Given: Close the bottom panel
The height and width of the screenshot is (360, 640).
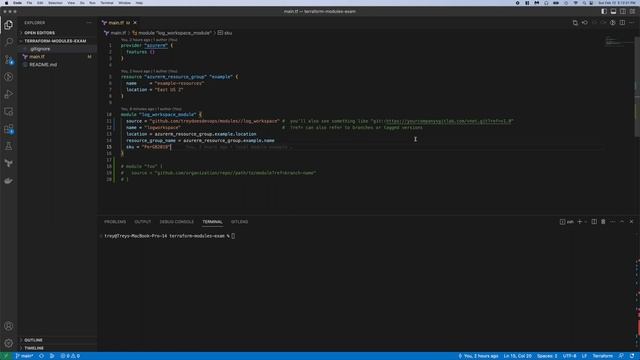Looking at the screenshot, I should [631, 222].
